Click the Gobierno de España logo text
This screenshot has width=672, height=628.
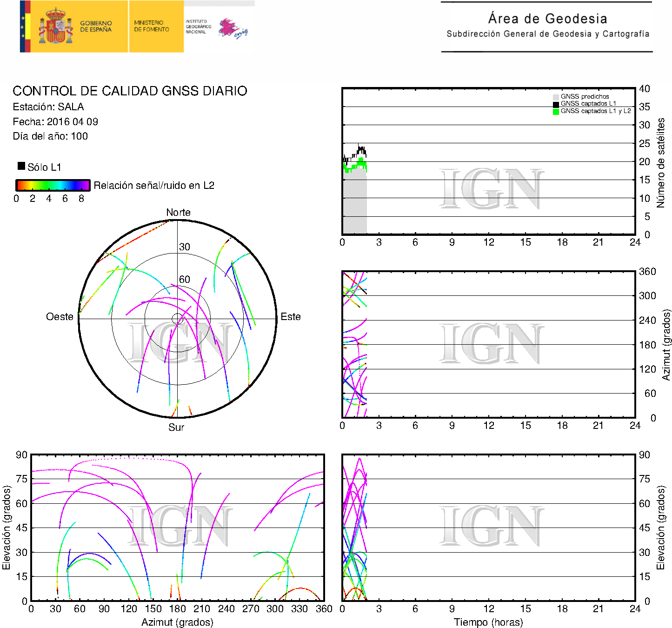pyautogui.click(x=96, y=27)
